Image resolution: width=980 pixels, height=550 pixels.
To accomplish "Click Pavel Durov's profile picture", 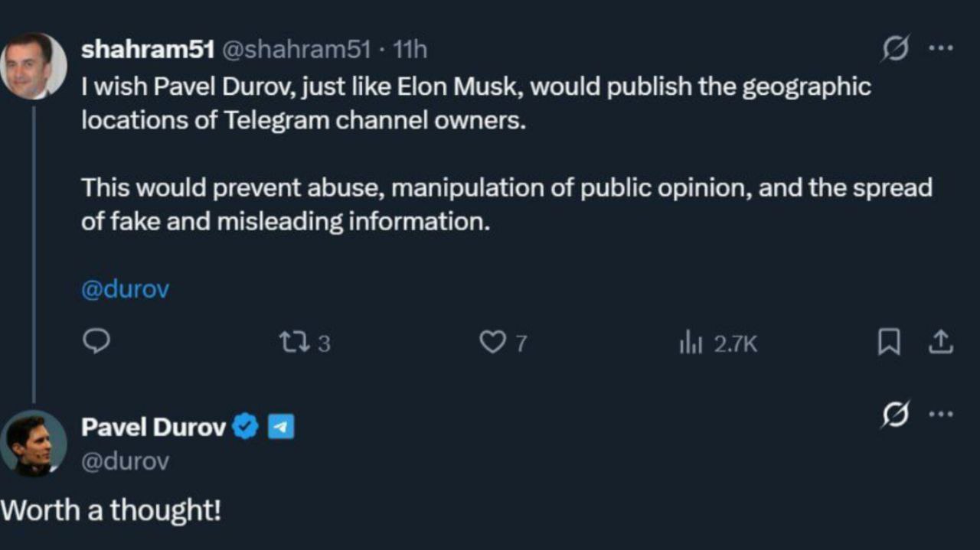I will point(34,443).
